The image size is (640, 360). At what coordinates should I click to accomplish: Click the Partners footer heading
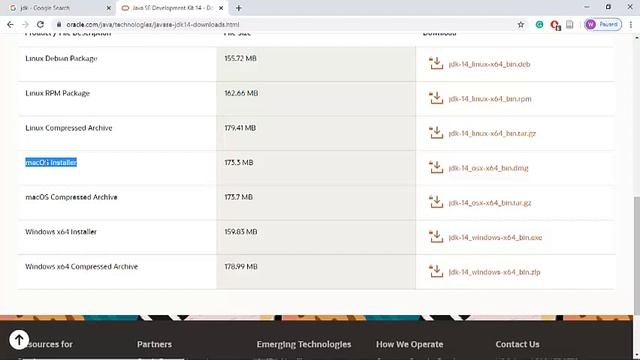154,344
